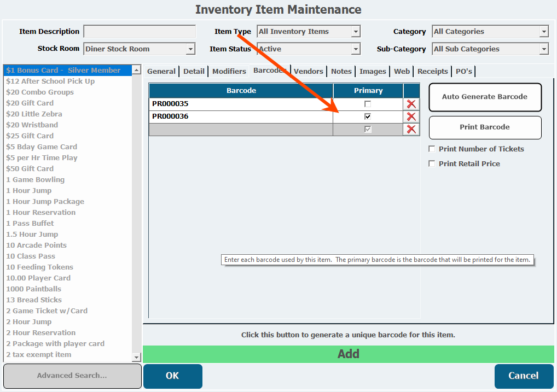Click red X on empty barcode row
This screenshot has height=392, width=557.
[411, 129]
